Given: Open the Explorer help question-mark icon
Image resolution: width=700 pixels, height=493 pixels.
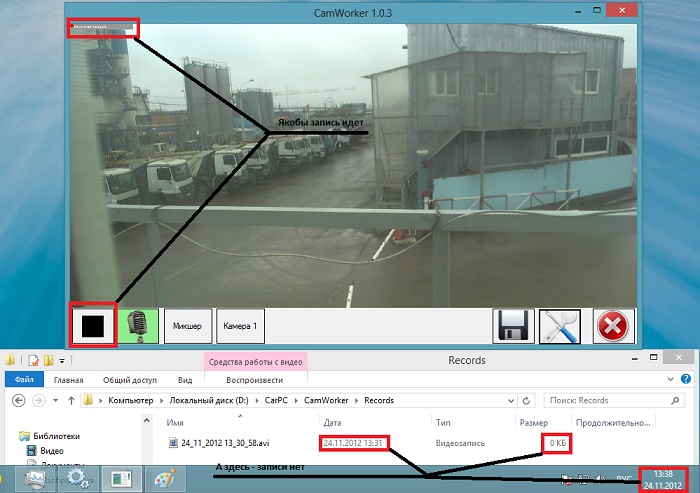Looking at the screenshot, I should pos(688,380).
